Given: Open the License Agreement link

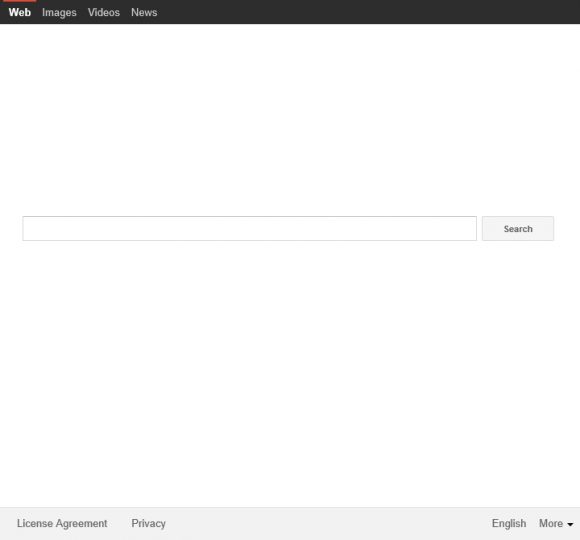Looking at the screenshot, I should (62, 523).
